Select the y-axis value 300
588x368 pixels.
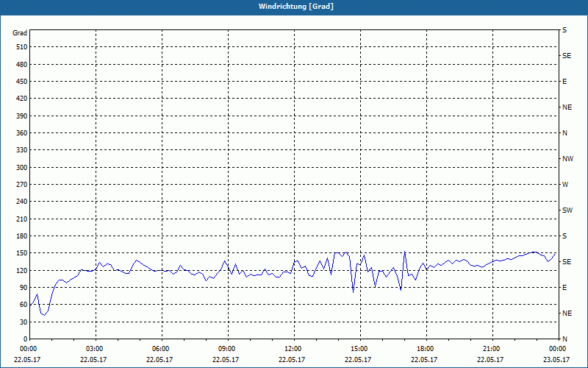point(22,168)
